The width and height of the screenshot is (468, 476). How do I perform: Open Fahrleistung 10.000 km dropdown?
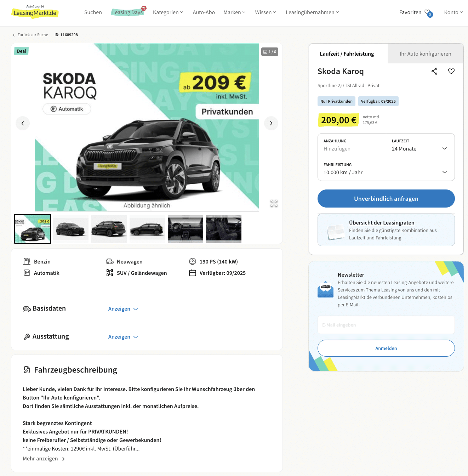[386, 169]
